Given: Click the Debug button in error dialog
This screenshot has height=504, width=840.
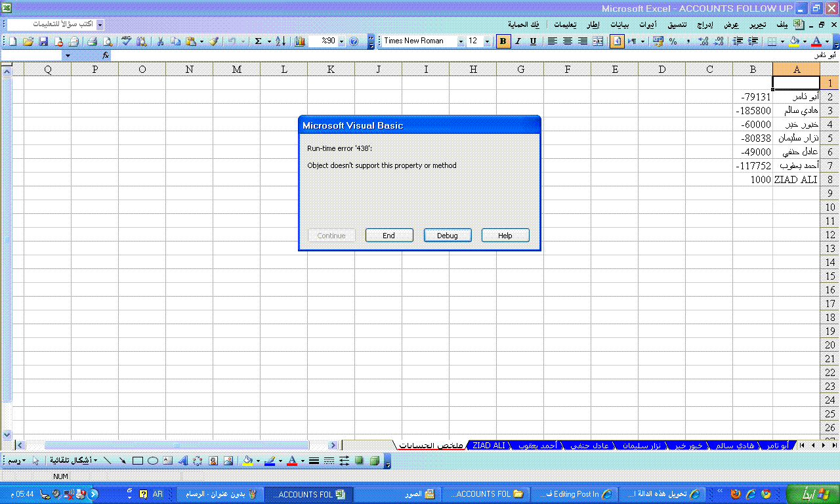Looking at the screenshot, I should coord(448,236).
